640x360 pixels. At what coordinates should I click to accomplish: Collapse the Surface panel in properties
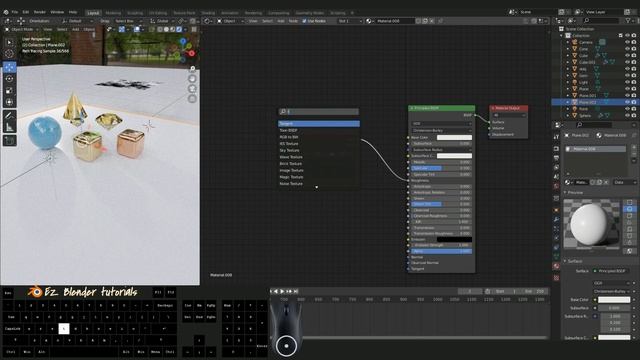(x=566, y=261)
